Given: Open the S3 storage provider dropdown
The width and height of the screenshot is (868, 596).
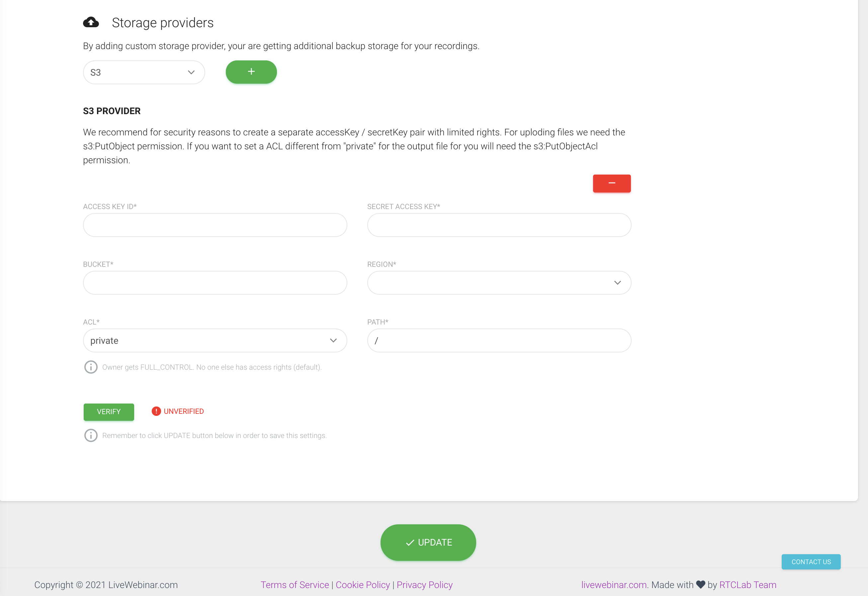Looking at the screenshot, I should tap(144, 72).
